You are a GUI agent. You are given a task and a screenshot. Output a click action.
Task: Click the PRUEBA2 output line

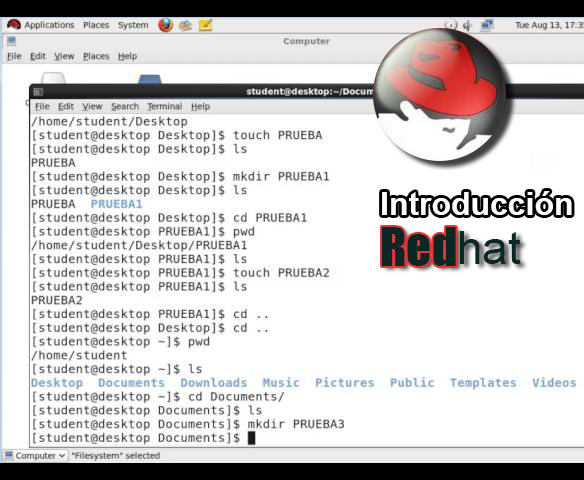(57, 300)
